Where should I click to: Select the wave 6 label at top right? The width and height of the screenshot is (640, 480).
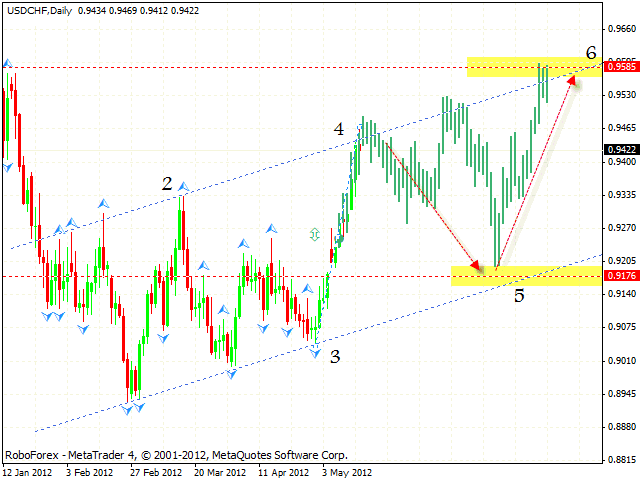point(591,53)
